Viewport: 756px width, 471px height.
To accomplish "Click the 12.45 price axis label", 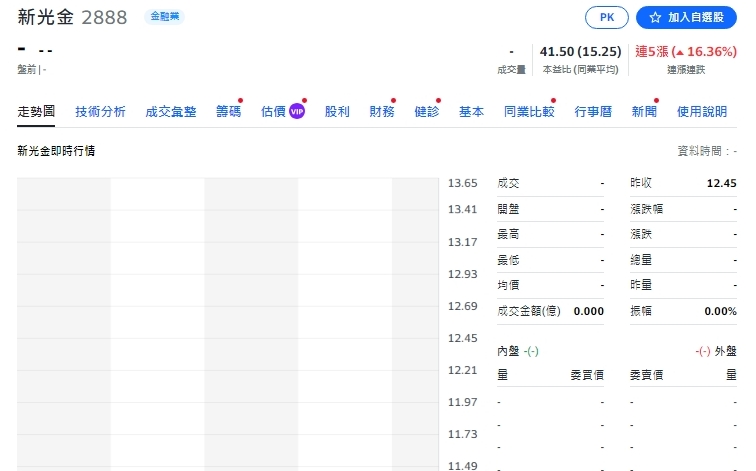I will (x=462, y=338).
